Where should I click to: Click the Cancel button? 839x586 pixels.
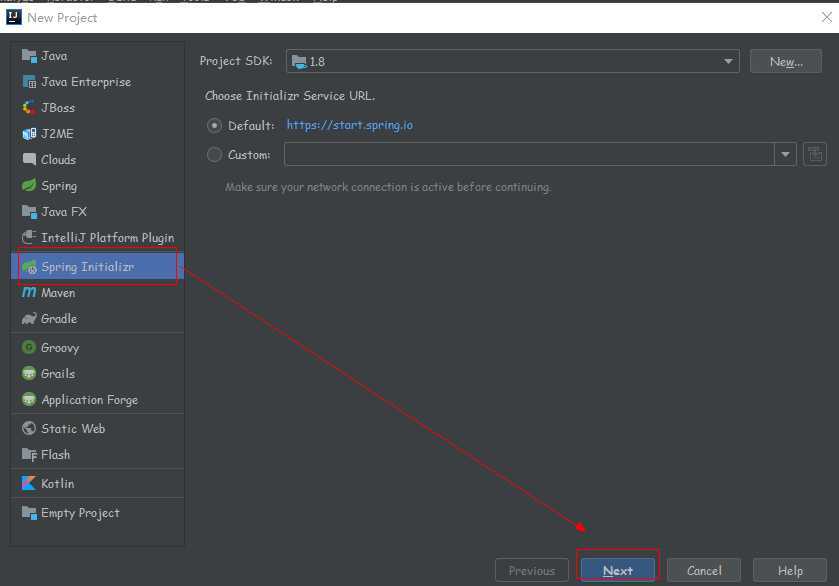704,570
